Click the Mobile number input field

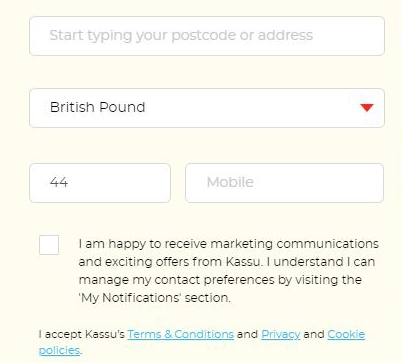tap(284, 183)
